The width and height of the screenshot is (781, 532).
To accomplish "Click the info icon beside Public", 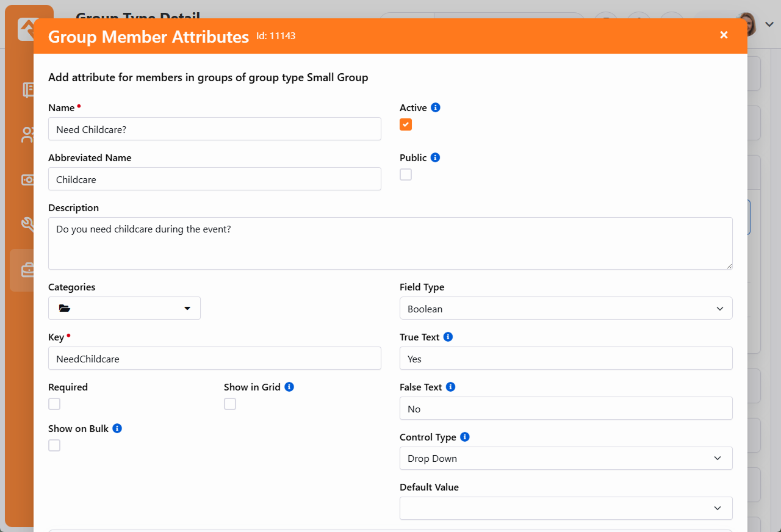I will coord(435,157).
